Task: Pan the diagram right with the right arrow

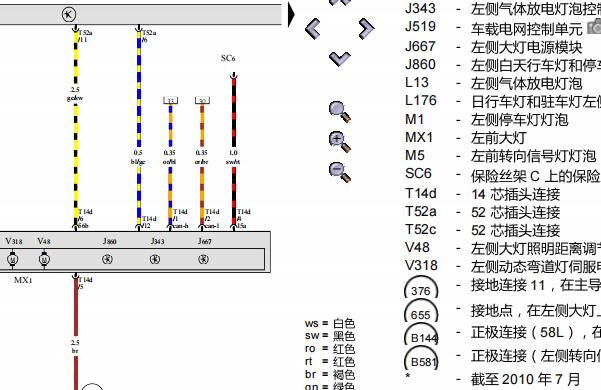Action: 366,29
